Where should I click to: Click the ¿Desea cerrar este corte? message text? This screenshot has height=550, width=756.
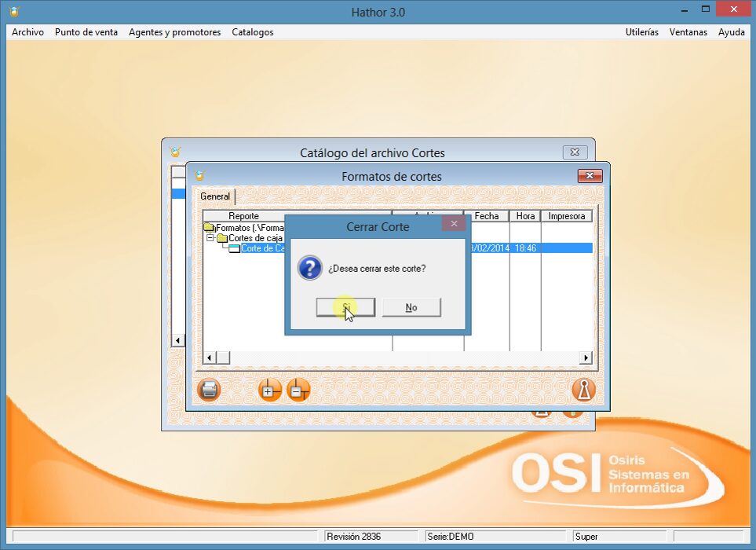coord(377,268)
